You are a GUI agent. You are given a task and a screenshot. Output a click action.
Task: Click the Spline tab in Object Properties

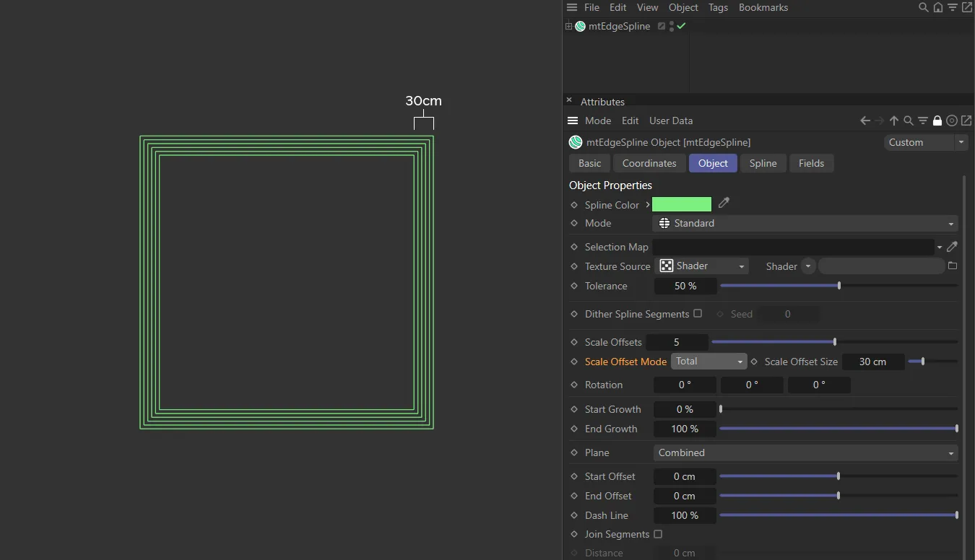(763, 163)
